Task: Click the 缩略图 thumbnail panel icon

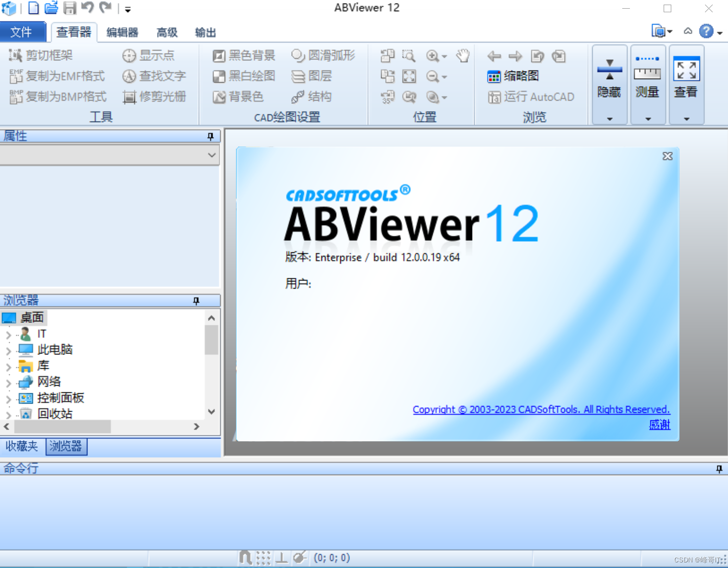Action: click(494, 76)
